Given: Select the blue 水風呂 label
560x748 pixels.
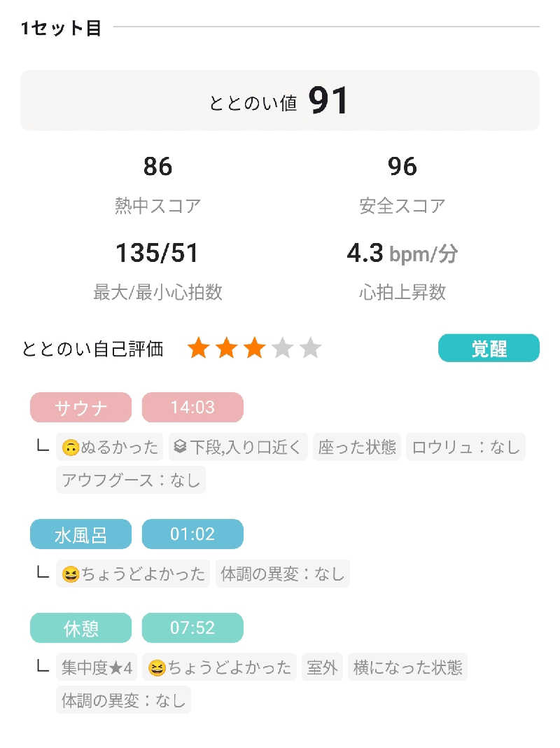Looking at the screenshot, I should [x=80, y=534].
